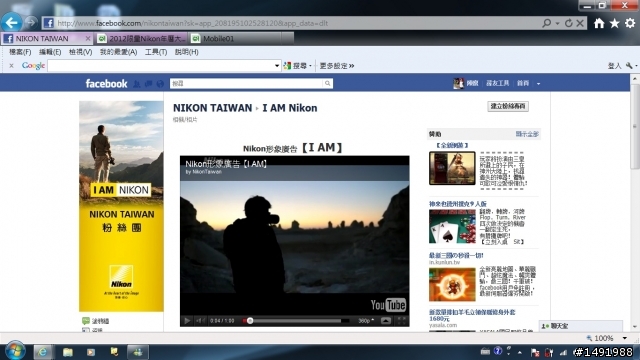Click the I AM NIKON cover image
The image size is (640, 360).
(x=121, y=206)
